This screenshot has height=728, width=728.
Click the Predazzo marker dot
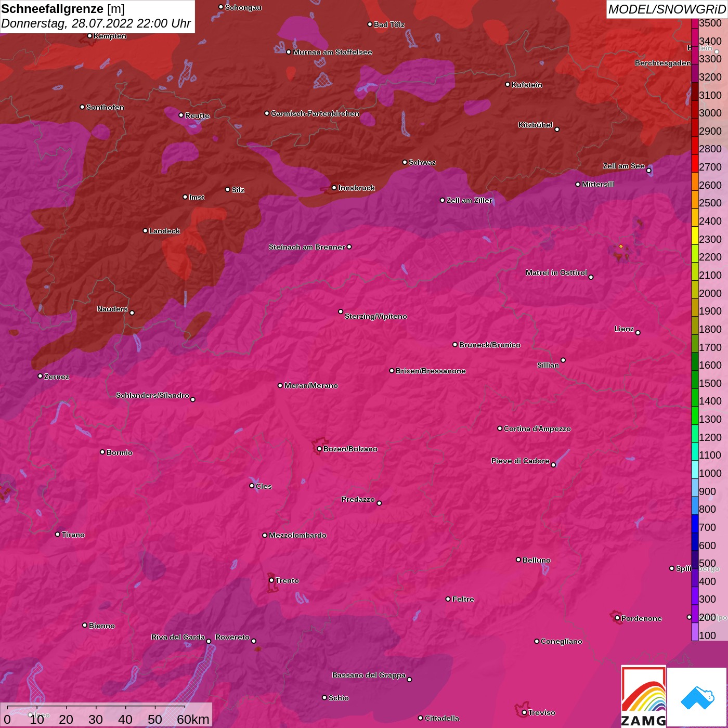pyautogui.click(x=379, y=503)
